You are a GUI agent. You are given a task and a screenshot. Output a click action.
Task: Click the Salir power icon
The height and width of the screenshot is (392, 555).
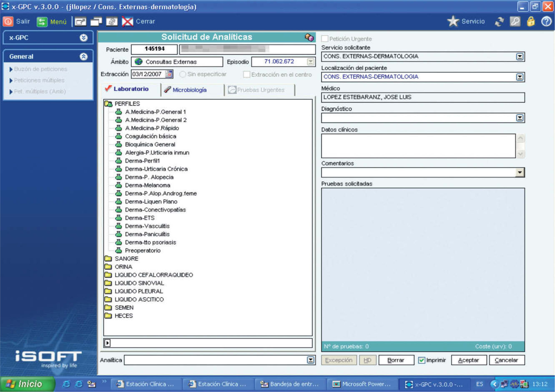click(x=8, y=21)
